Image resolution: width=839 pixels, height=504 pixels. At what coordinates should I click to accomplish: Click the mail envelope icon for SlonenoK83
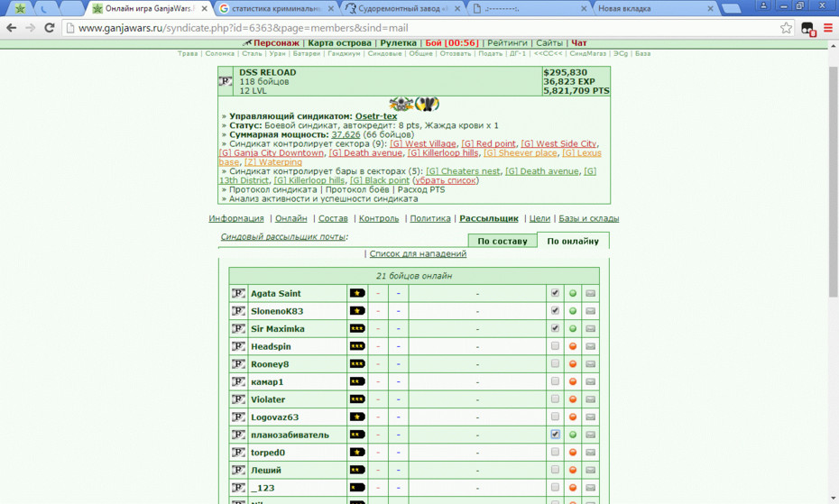point(590,311)
